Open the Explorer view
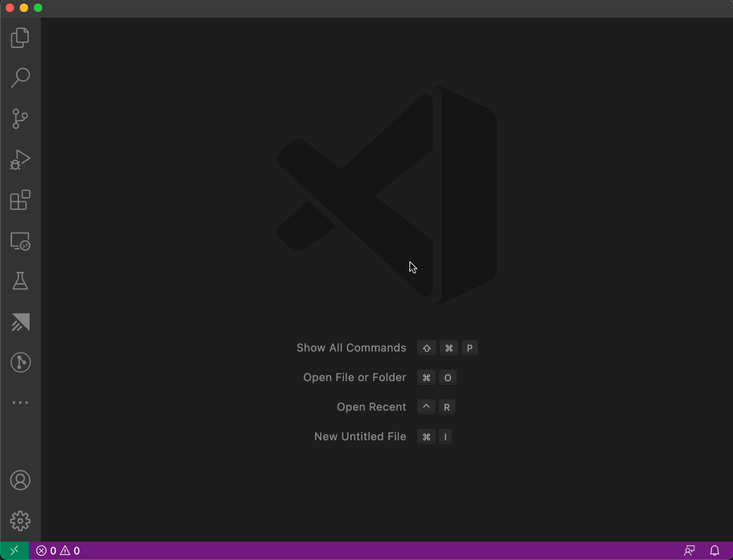733x560 pixels. point(20,37)
